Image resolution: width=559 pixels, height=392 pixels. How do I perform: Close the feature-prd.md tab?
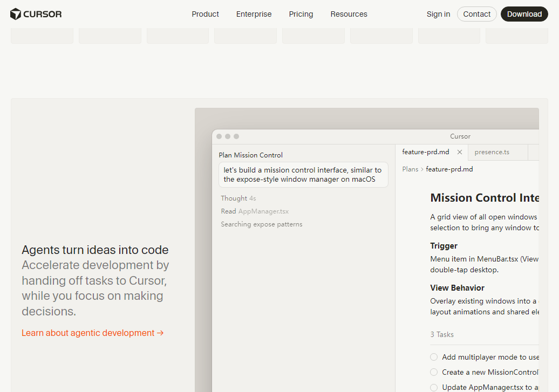coord(460,152)
